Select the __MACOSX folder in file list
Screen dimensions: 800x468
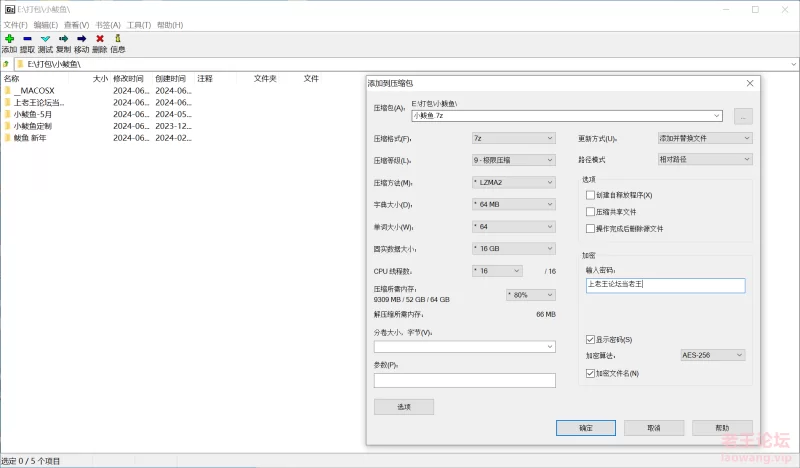(35, 90)
